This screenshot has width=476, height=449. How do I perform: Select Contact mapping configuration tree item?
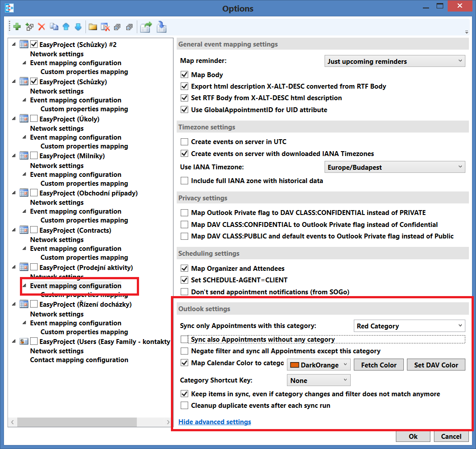[79, 360]
